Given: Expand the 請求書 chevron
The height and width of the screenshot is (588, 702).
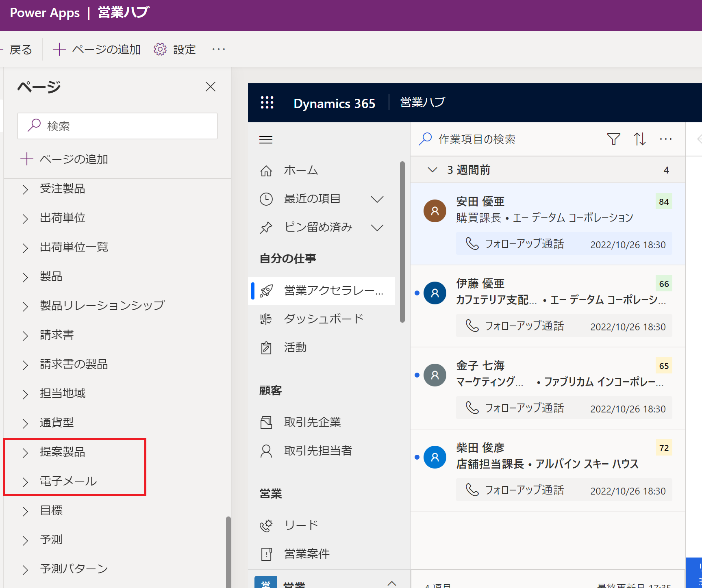Looking at the screenshot, I should point(25,336).
